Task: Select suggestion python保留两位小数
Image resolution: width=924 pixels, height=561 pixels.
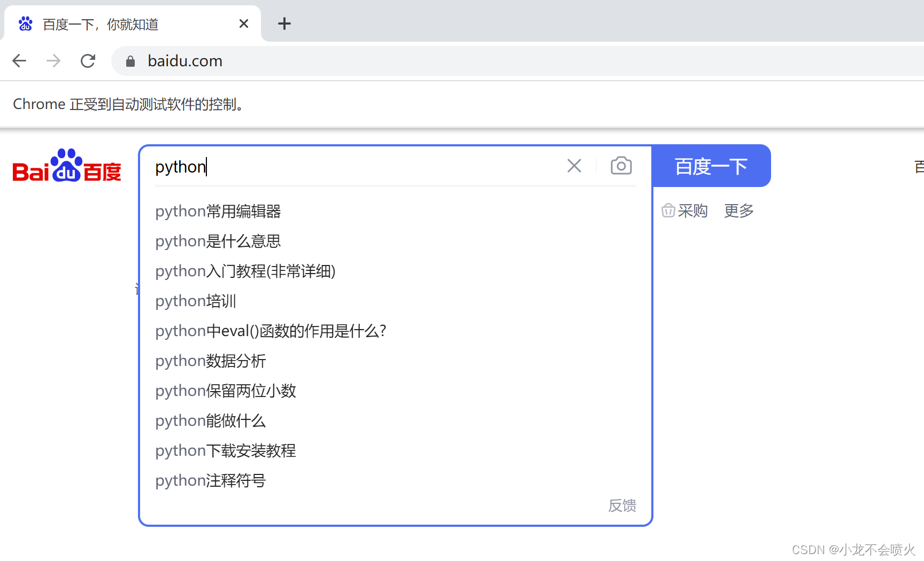Action: pyautogui.click(x=396, y=391)
